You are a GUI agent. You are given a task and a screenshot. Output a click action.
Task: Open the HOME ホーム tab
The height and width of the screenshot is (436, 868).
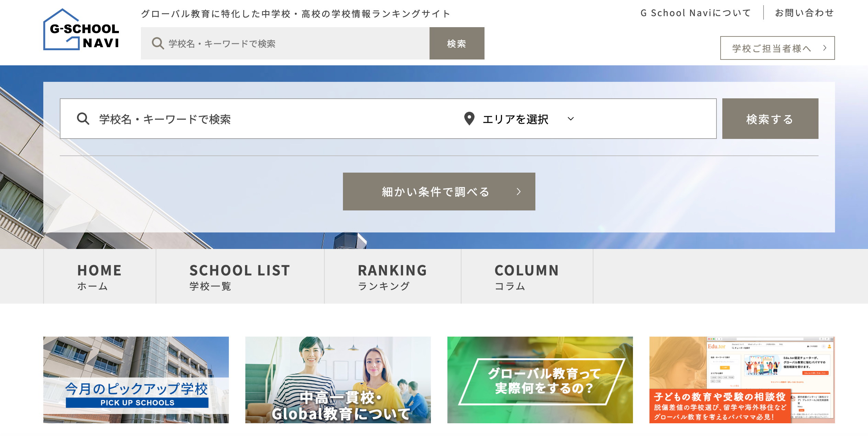coord(100,276)
